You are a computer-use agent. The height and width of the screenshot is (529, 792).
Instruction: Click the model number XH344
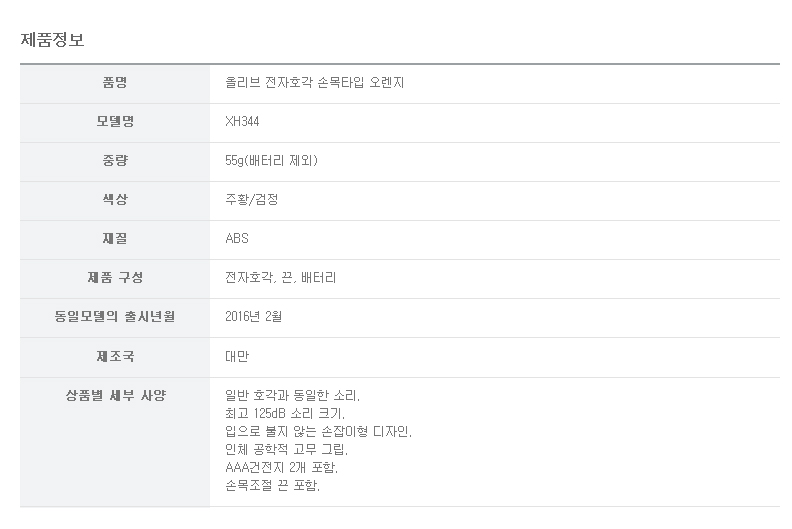[x=243, y=122]
